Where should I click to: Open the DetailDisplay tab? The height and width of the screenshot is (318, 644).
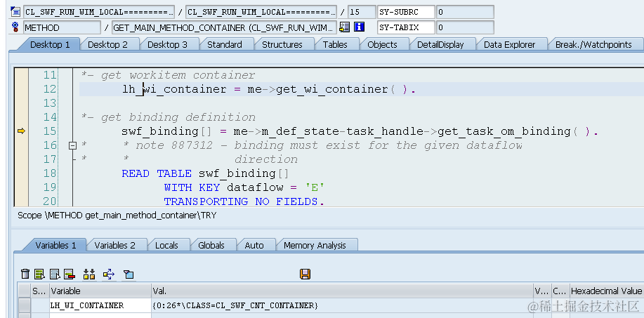[440, 44]
